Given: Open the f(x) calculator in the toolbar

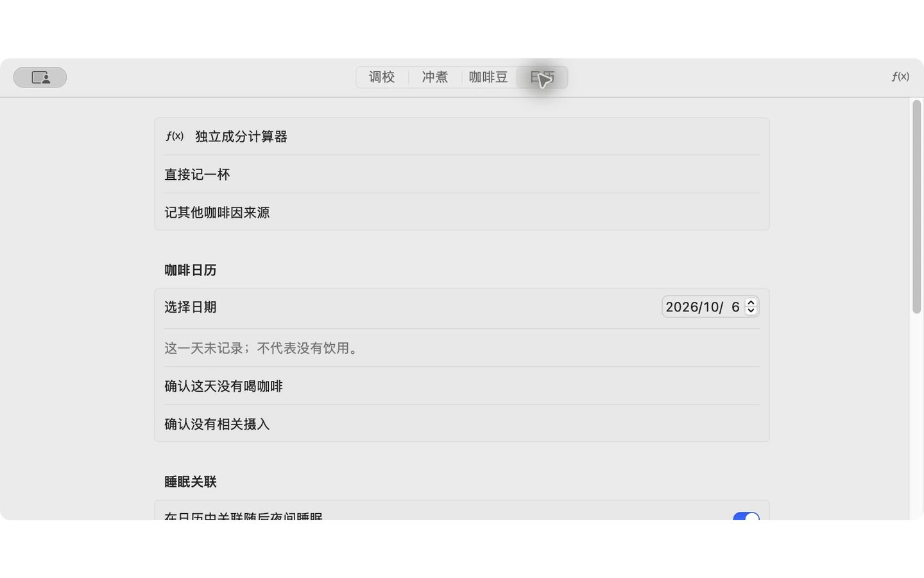Looking at the screenshot, I should click(900, 76).
